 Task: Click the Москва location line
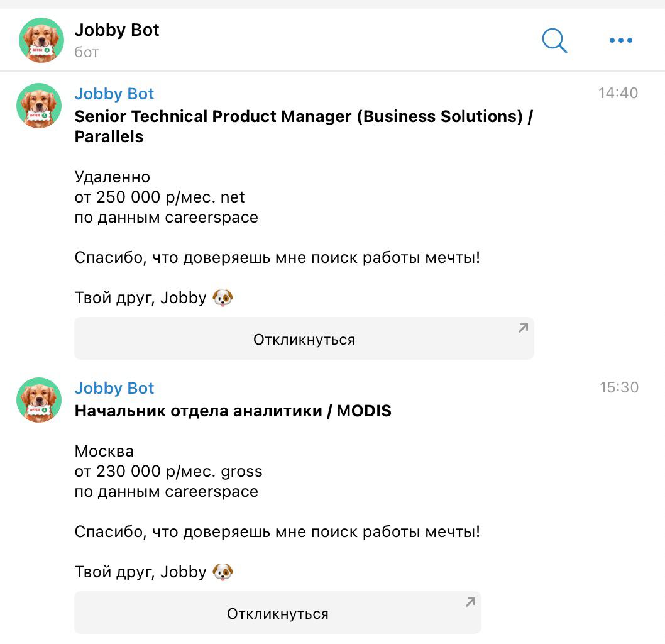(104, 451)
